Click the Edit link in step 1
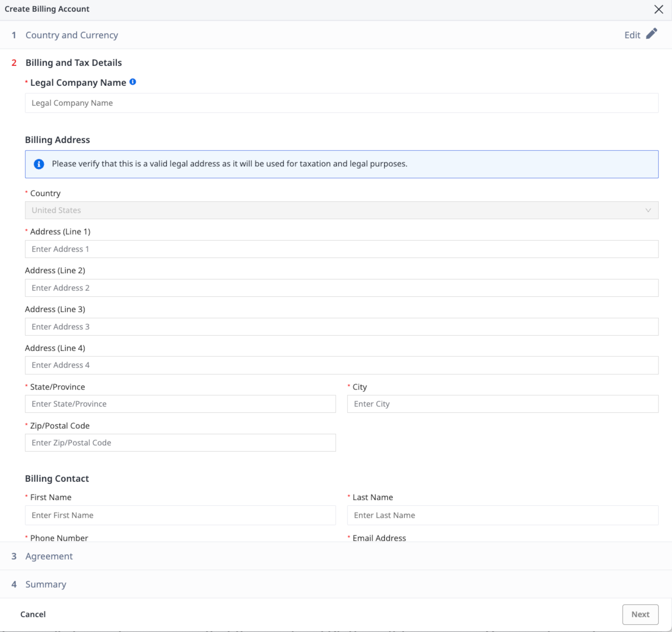 point(632,35)
